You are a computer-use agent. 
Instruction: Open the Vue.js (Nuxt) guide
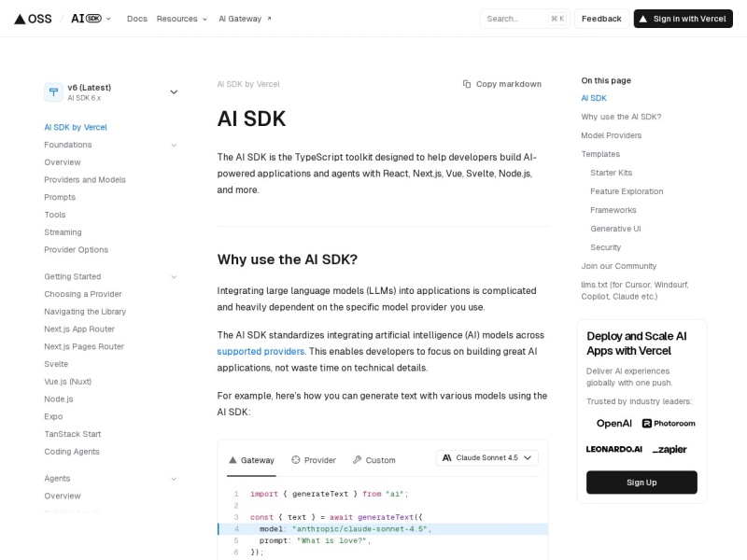pyautogui.click(x=67, y=382)
